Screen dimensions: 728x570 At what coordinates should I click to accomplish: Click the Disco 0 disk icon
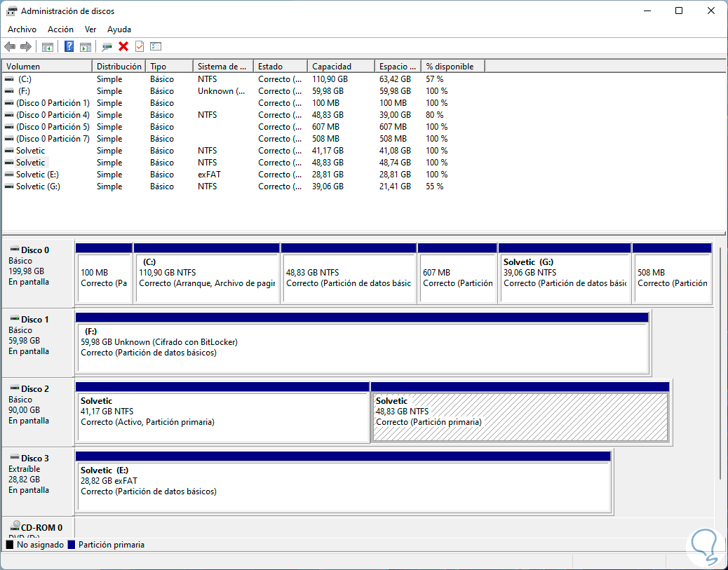click(x=15, y=250)
